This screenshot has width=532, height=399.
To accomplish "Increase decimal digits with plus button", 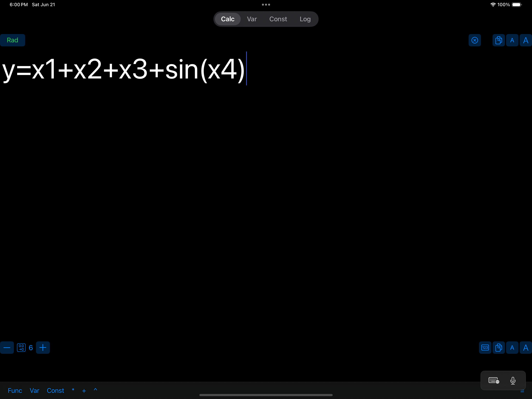I will tap(43, 348).
